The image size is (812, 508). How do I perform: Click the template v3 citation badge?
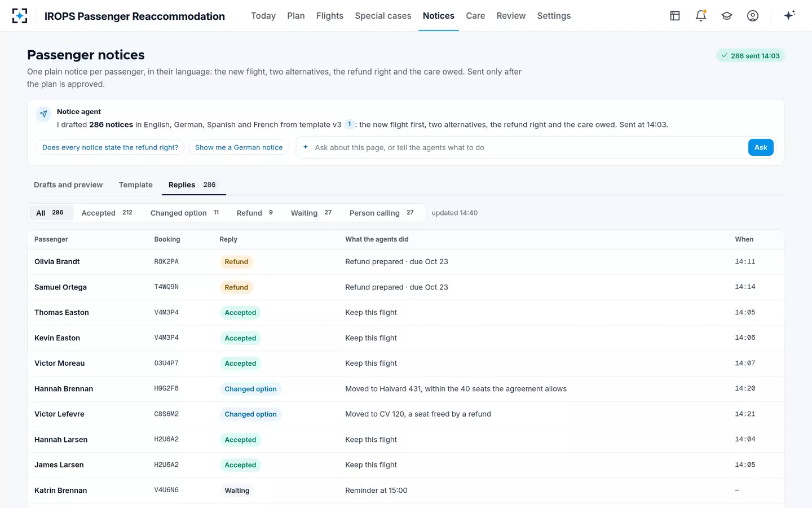tap(350, 124)
